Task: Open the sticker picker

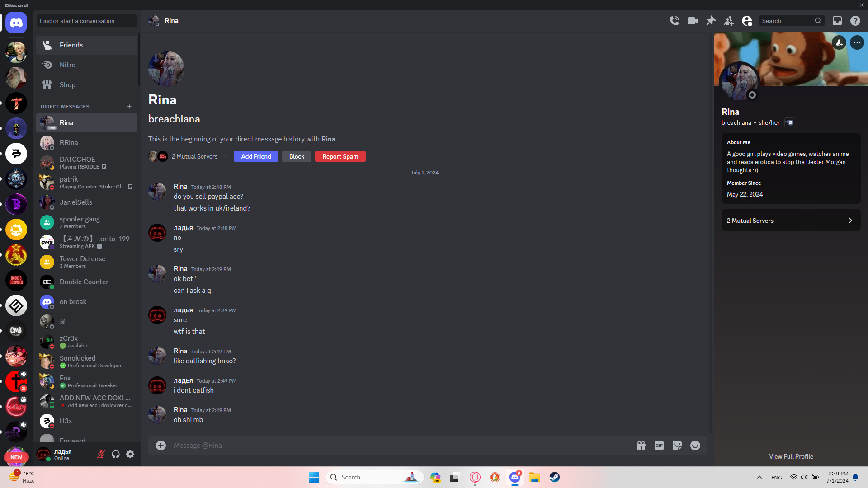Action: tap(677, 446)
